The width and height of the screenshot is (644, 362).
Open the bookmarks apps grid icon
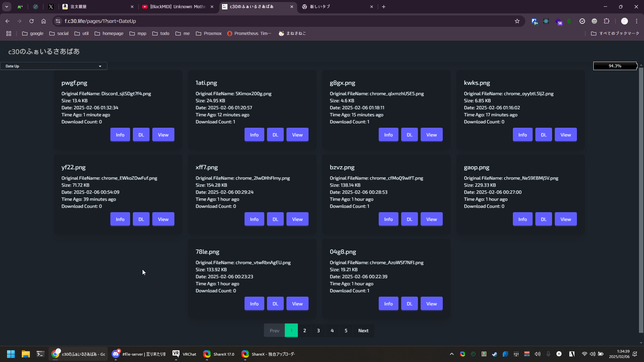[x=9, y=34]
